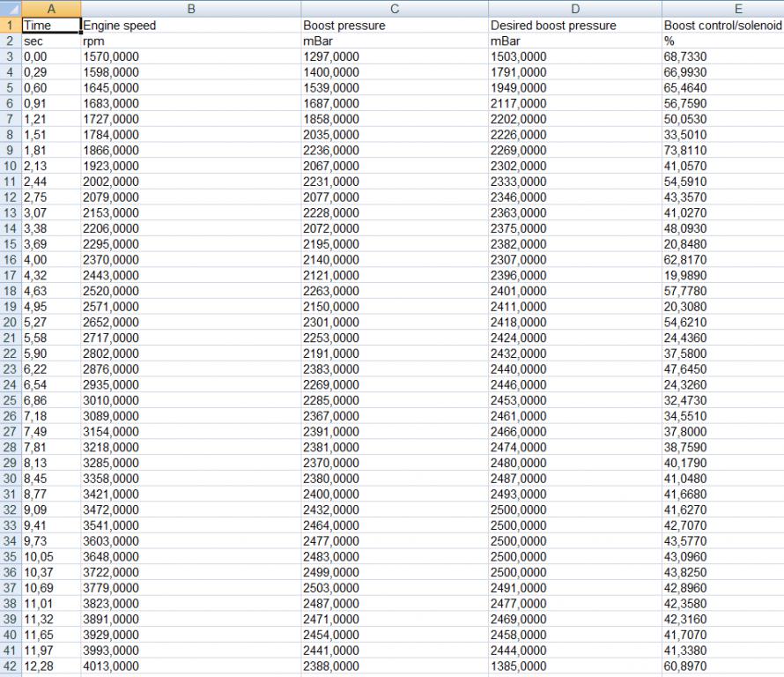Select column A header
Viewport: 784px width, 677px height.
coord(49,8)
